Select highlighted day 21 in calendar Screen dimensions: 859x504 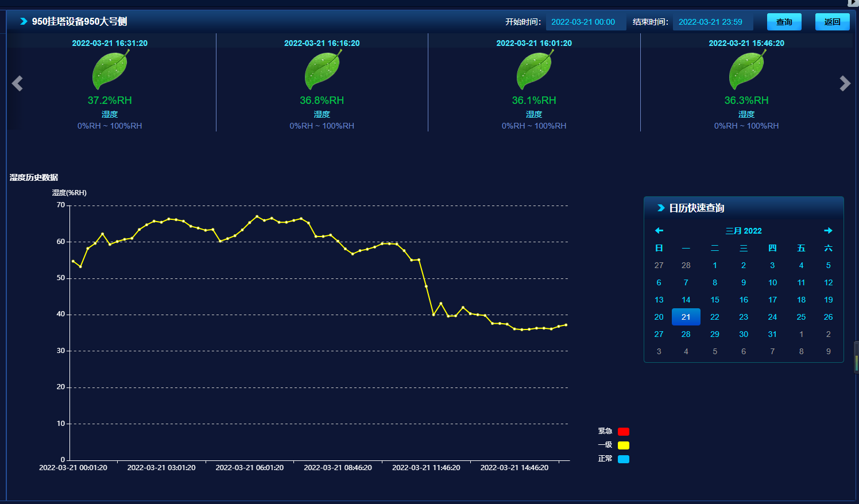tap(686, 317)
